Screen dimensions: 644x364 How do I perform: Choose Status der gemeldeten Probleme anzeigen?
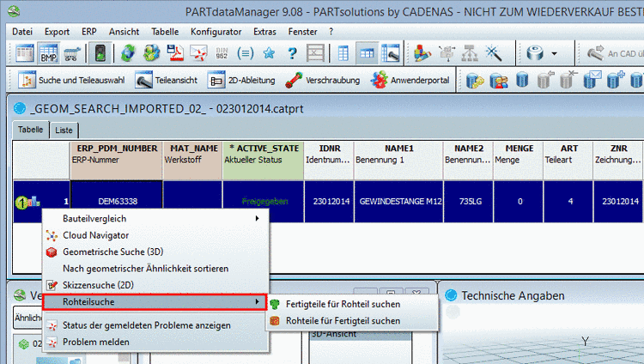[x=155, y=325]
